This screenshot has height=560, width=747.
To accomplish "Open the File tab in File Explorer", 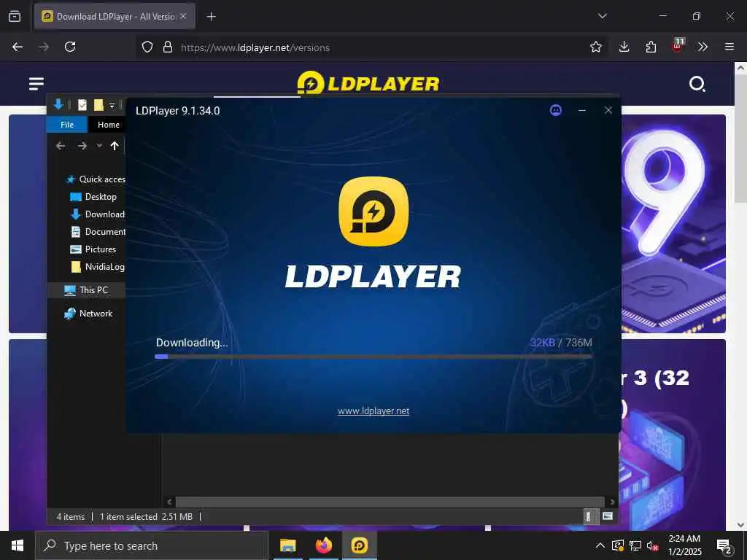I will click(x=67, y=125).
